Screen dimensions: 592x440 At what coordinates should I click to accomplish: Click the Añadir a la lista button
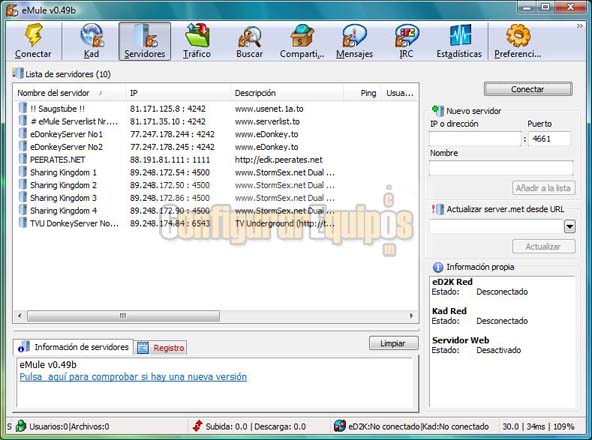pos(544,188)
